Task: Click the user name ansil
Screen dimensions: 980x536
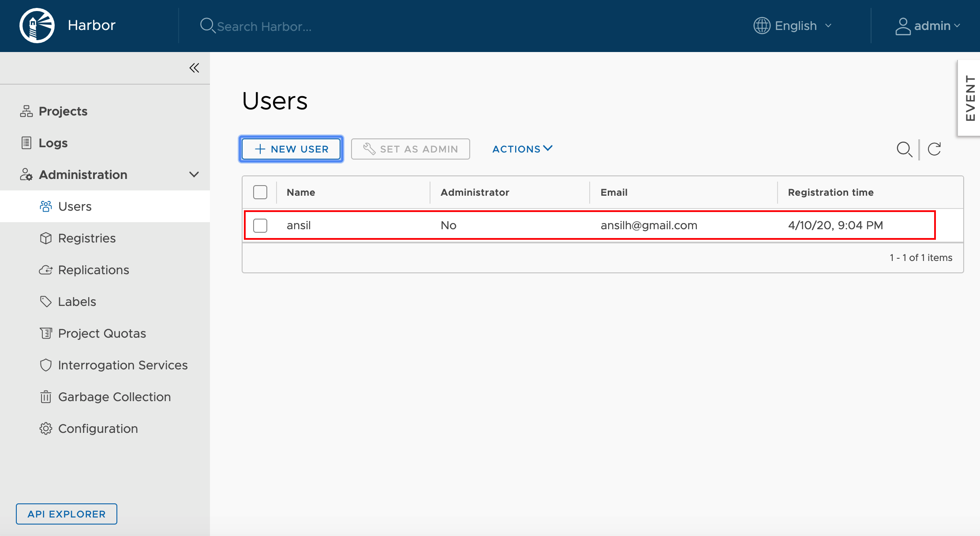Action: click(299, 225)
